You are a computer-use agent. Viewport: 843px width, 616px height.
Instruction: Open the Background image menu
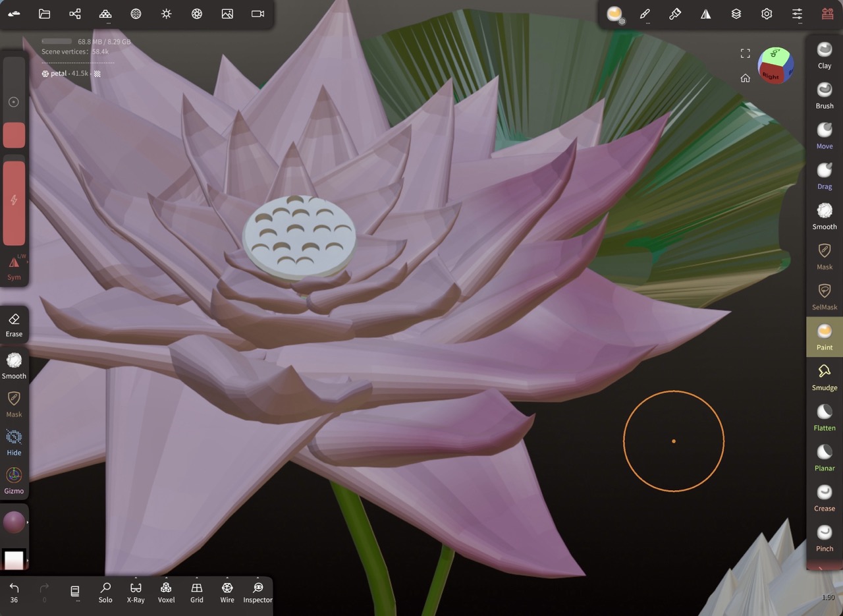coord(227,14)
